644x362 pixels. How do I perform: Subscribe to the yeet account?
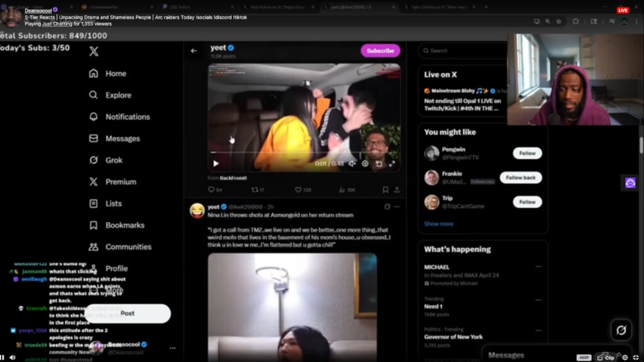[x=379, y=50]
